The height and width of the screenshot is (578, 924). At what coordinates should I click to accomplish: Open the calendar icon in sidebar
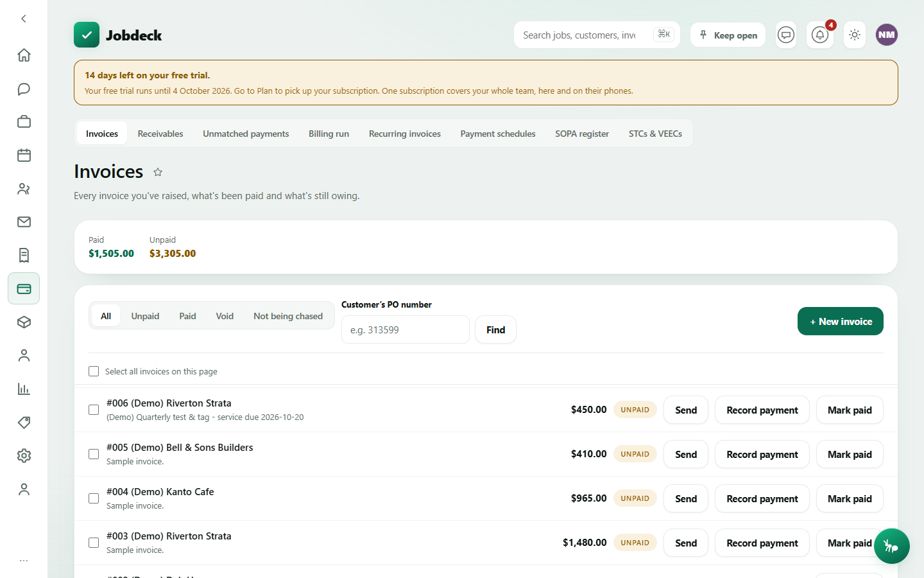click(24, 155)
